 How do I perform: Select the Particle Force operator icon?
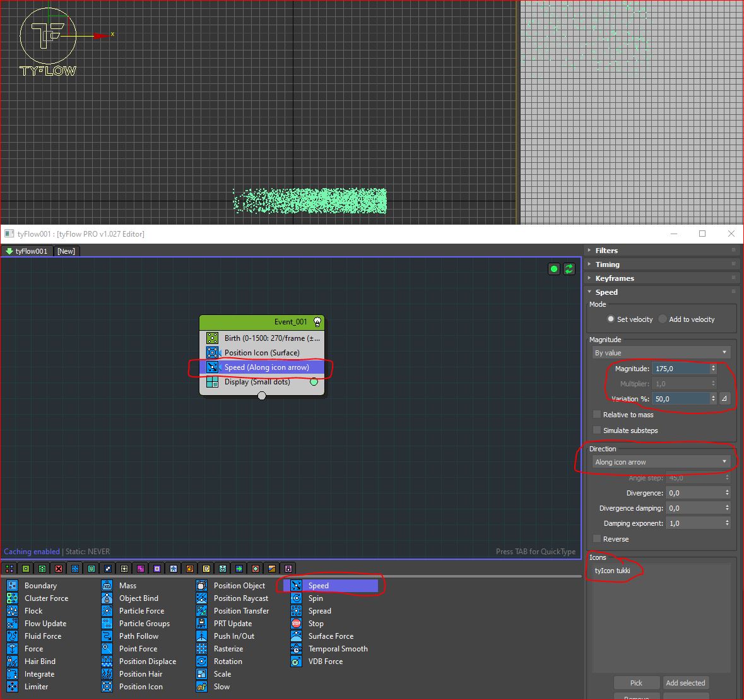click(107, 611)
